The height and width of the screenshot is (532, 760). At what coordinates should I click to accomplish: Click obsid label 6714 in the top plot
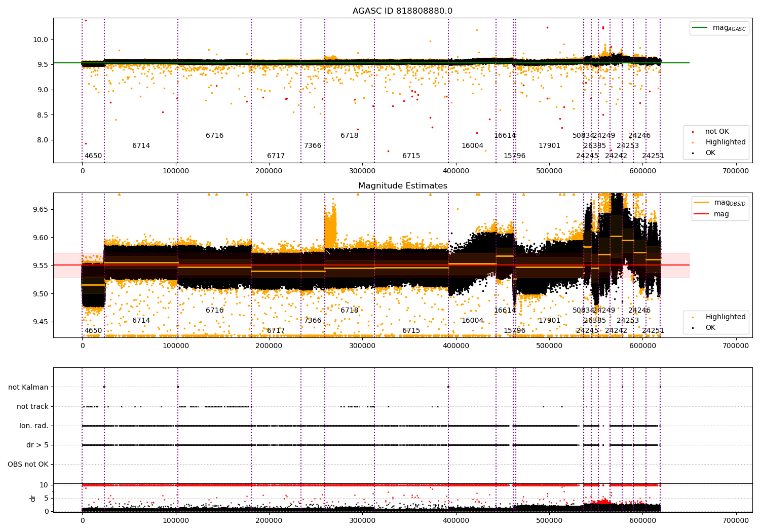[141, 146]
